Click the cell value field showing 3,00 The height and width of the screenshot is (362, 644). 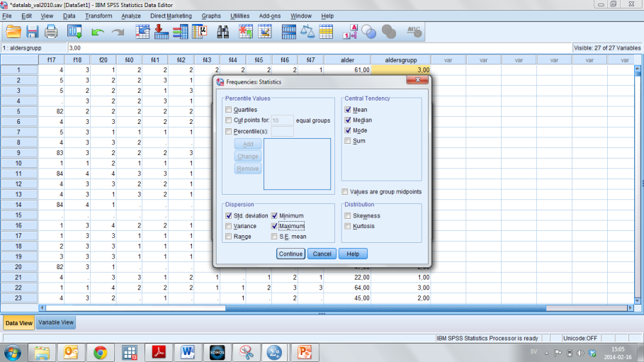coord(320,48)
